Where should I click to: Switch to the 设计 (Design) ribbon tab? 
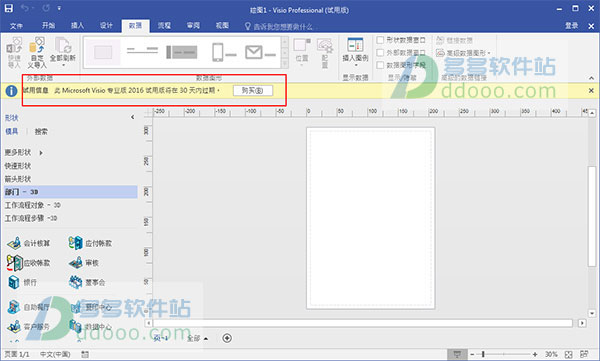(106, 25)
